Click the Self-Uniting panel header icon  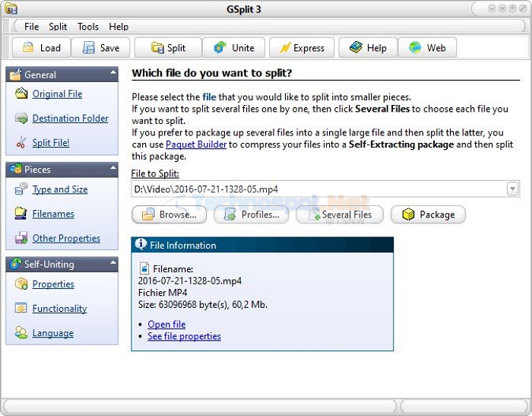[x=16, y=264]
